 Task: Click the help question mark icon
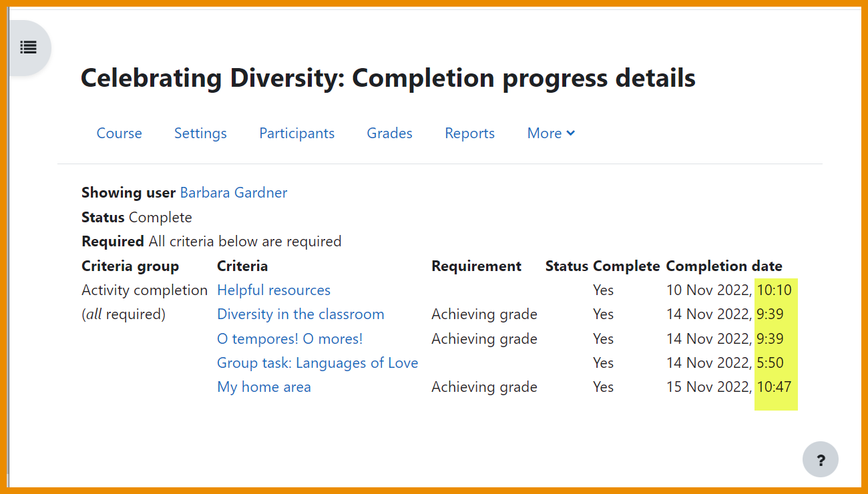coord(820,459)
